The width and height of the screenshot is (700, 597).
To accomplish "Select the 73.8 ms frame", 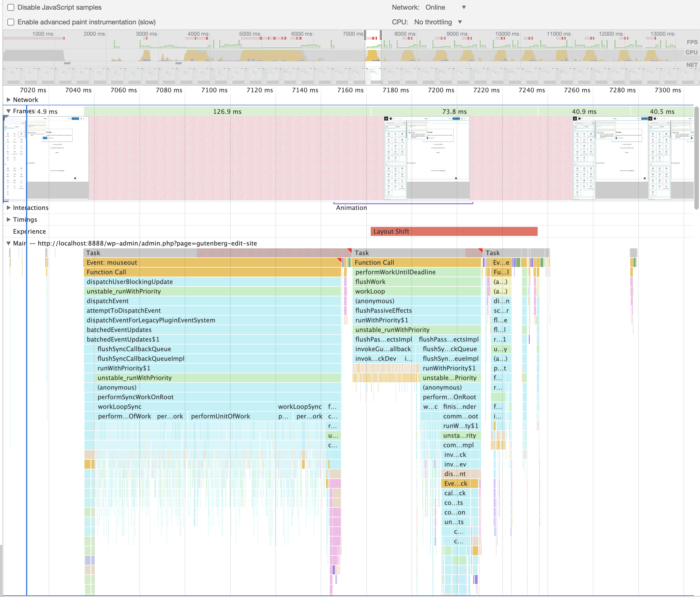I will pos(454,112).
